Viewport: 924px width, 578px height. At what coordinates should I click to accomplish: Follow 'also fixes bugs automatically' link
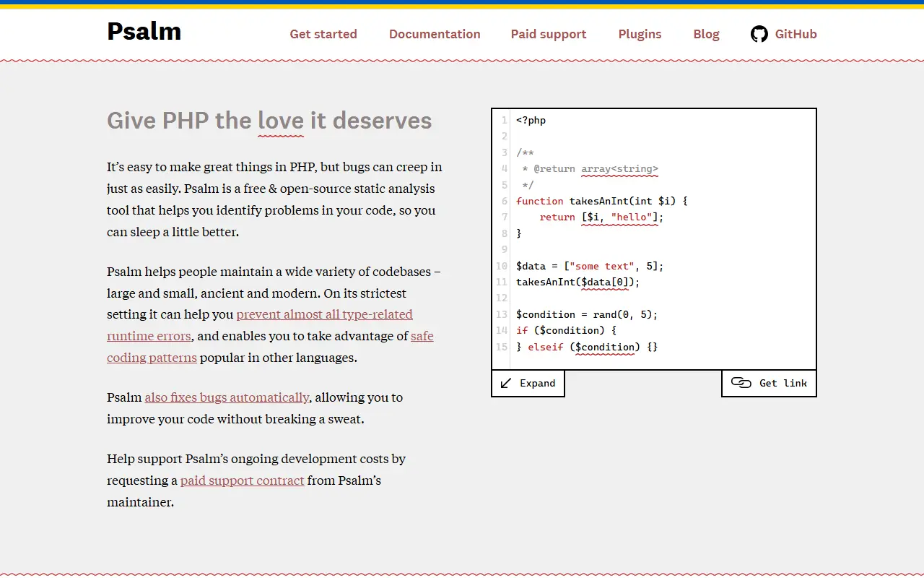(x=227, y=397)
